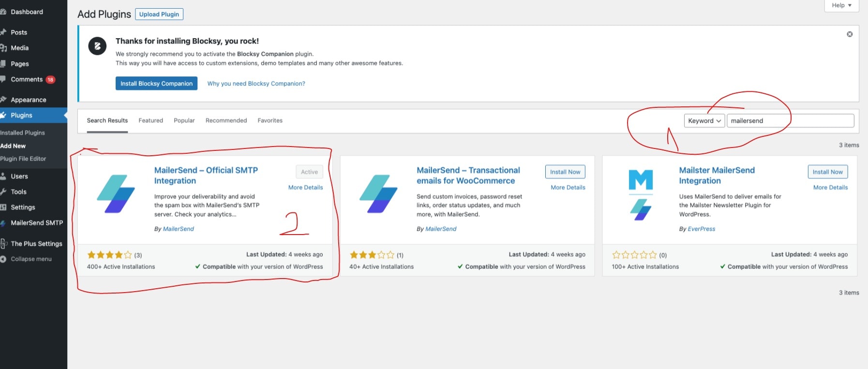Open Comments with 18 pending
This screenshot has height=369, width=868.
click(x=32, y=79)
